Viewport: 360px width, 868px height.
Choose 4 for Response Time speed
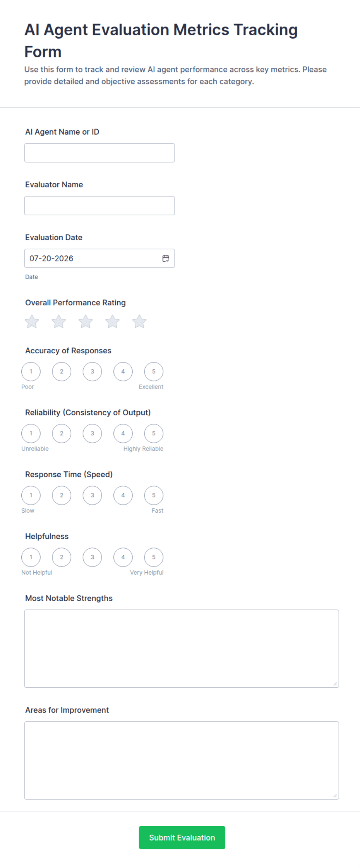123,495
